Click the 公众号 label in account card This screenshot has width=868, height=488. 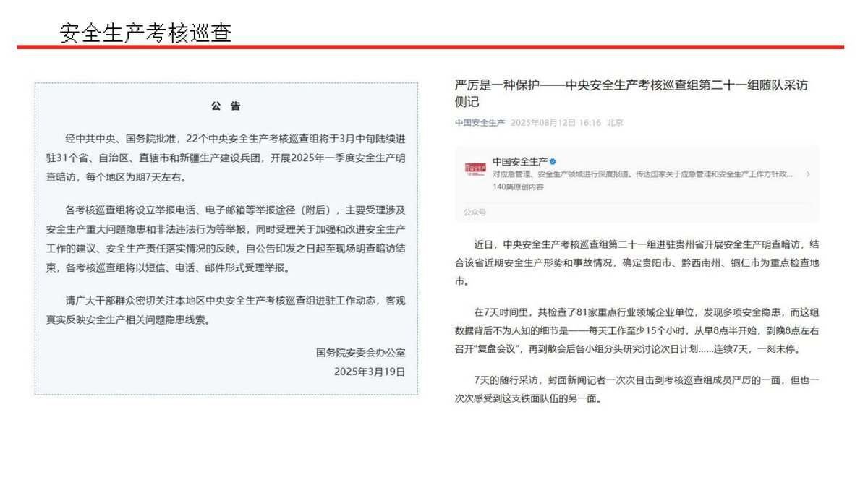click(x=475, y=213)
